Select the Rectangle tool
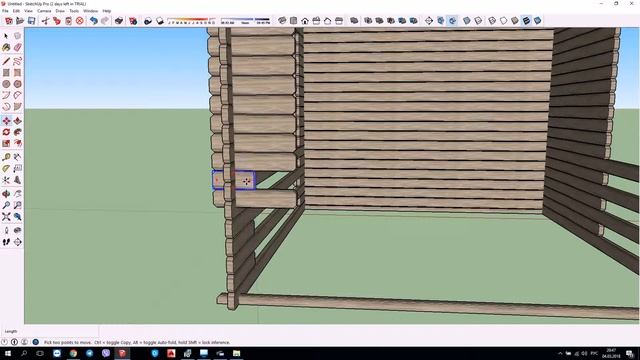Viewport: 640px width, 360px height. click(6, 73)
